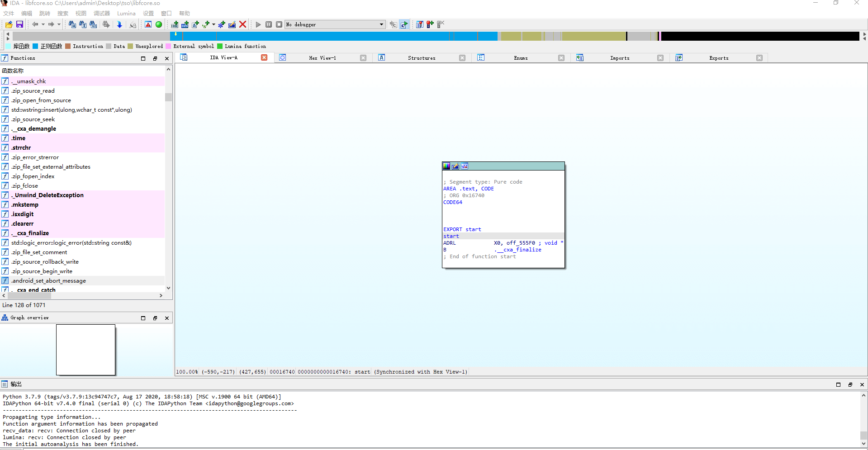Click .__cxa_finalize link in graph node
The height and width of the screenshot is (450, 868).
pos(518,250)
